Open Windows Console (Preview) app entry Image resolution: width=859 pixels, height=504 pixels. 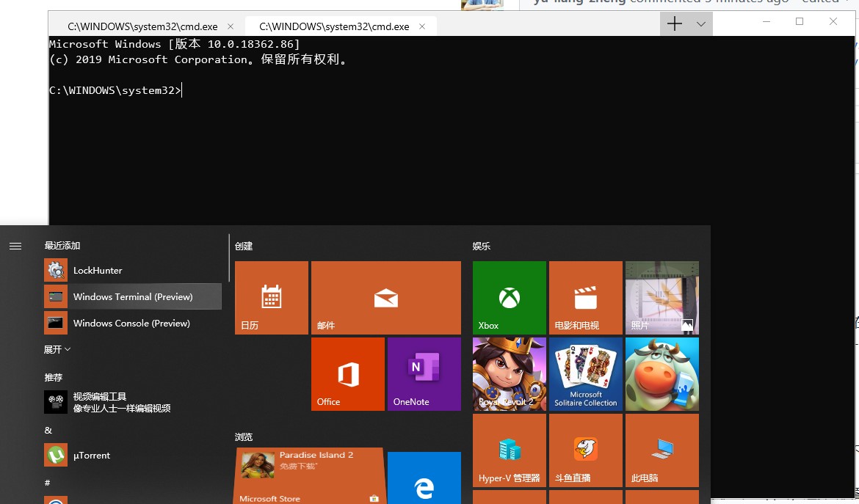pyautogui.click(x=133, y=323)
